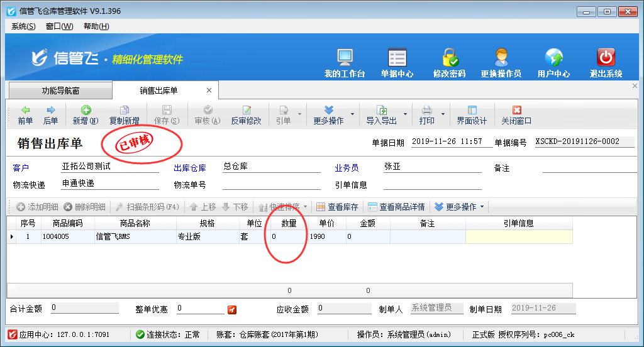The height and width of the screenshot is (347, 644).
Task: Click 退出系统 power icon
Action: tap(606, 58)
